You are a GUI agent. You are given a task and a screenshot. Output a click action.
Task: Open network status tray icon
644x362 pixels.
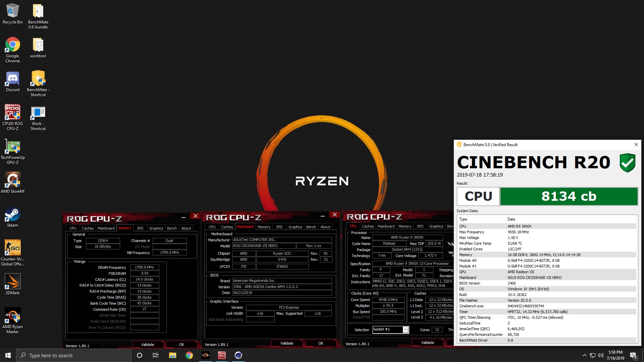click(x=593, y=355)
